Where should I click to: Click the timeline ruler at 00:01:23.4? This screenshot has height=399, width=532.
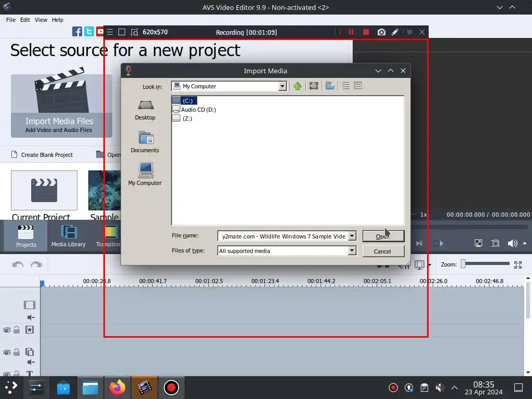(x=265, y=281)
